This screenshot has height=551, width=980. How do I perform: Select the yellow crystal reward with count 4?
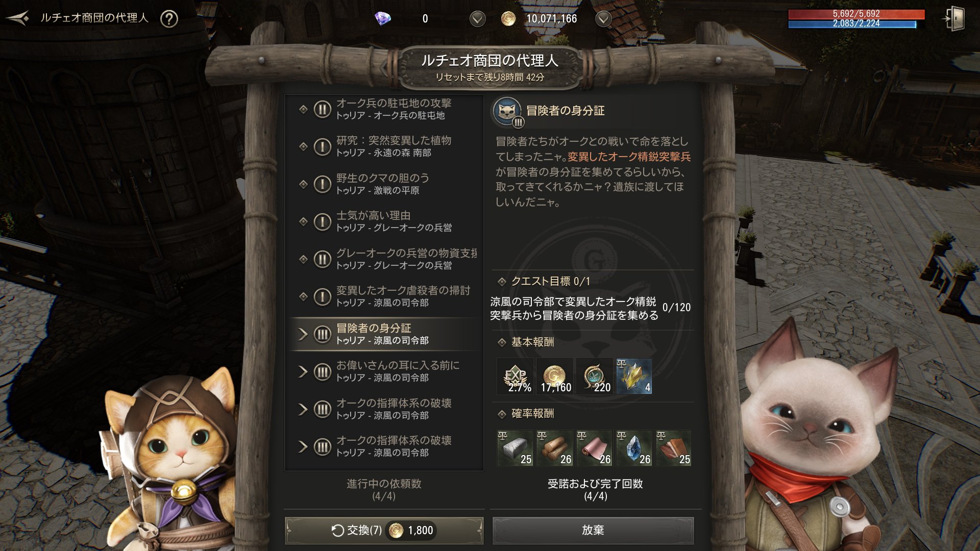[x=634, y=377]
